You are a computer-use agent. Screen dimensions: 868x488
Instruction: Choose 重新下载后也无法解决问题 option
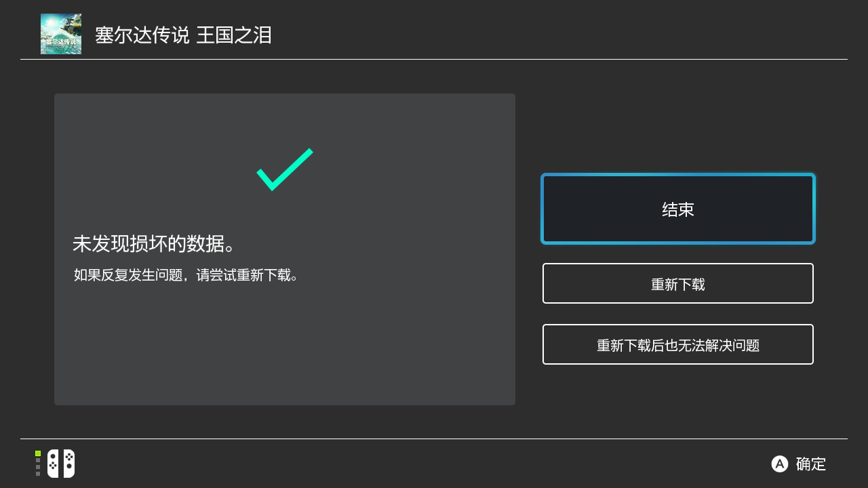[x=677, y=344]
